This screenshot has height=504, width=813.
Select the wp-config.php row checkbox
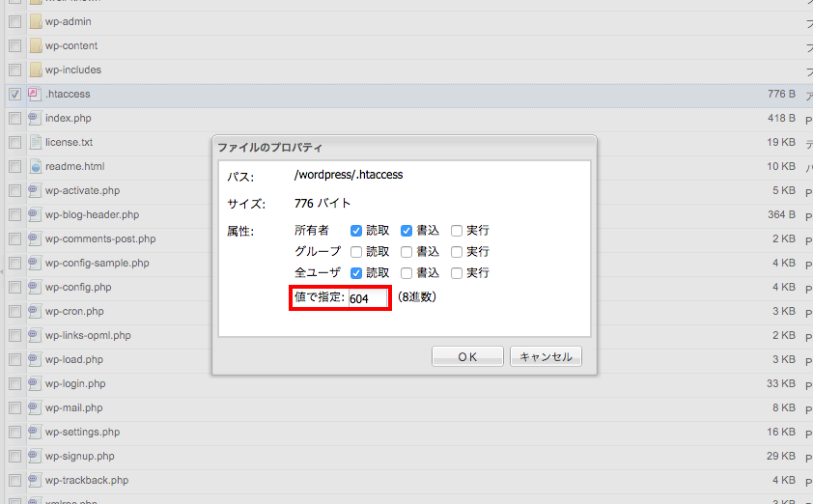click(x=14, y=287)
